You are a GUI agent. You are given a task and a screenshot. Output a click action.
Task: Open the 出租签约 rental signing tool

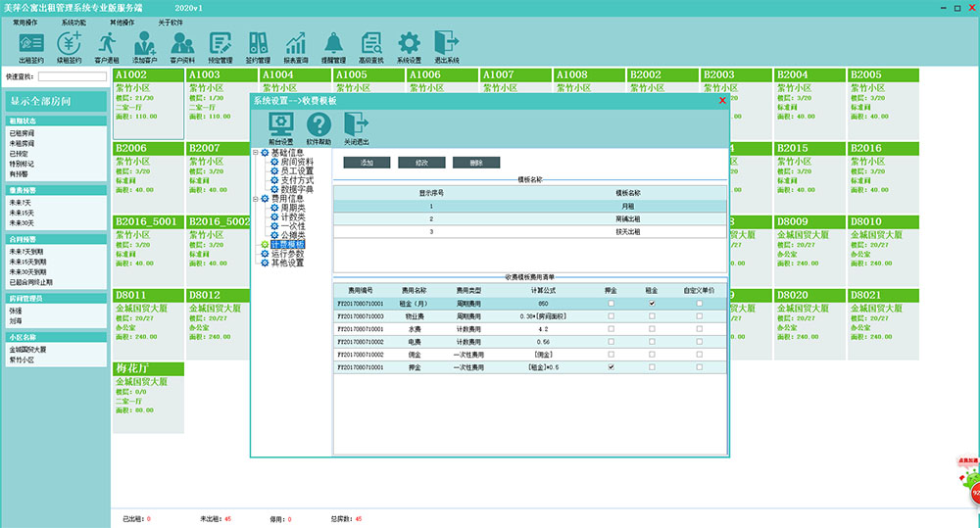31,45
